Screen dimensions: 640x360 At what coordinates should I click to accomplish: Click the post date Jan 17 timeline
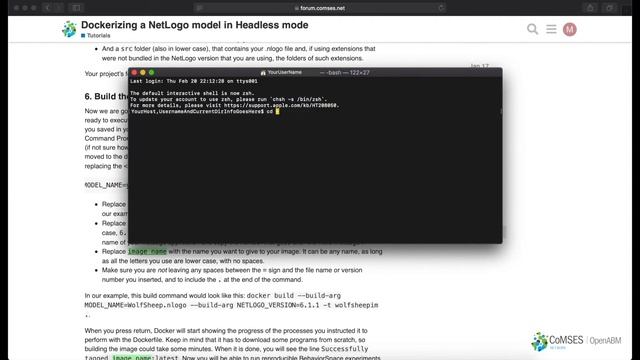point(480,66)
